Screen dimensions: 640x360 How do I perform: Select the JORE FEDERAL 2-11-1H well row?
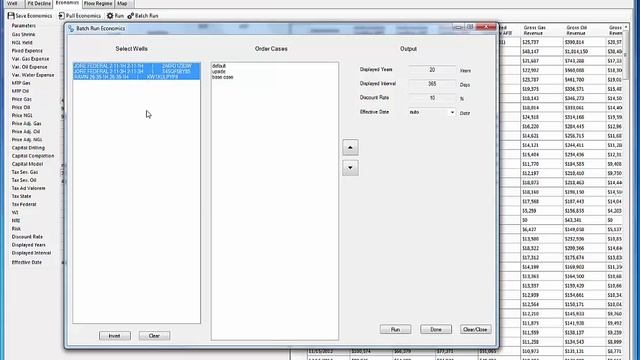pos(136,66)
